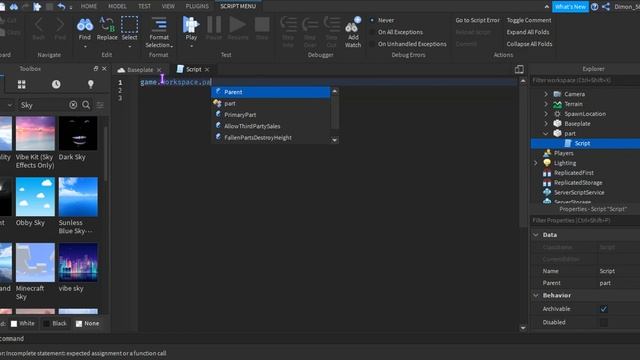Open the PLUGINS ribbon tab
Screen dimensions: 640x360
click(197, 6)
